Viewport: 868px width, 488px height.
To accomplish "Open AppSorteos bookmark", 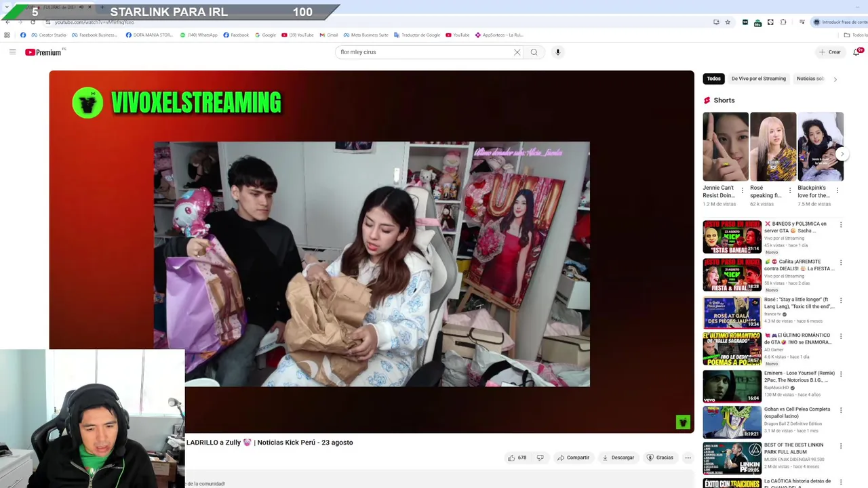I will click(x=499, y=35).
